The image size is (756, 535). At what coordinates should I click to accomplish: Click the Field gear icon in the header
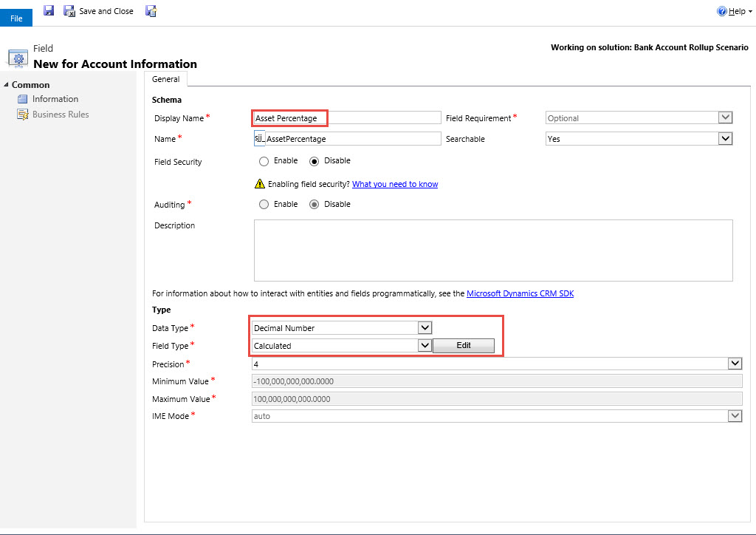pyautogui.click(x=18, y=58)
